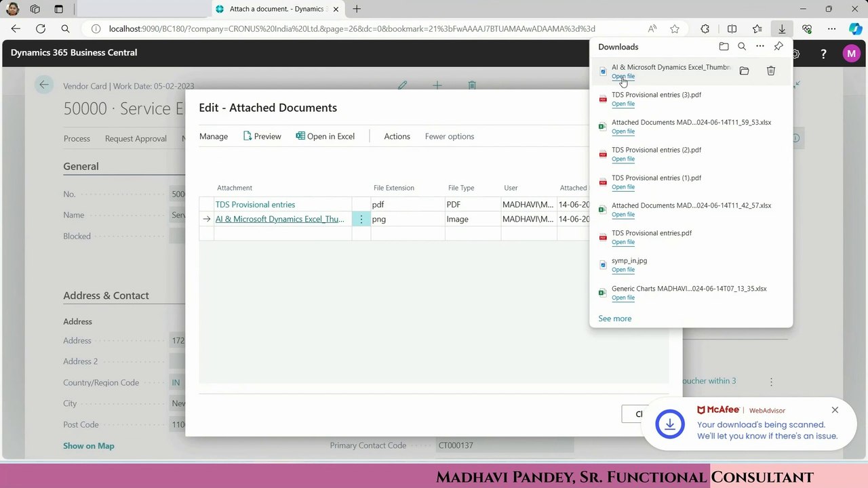
Task: Open browser Settings and more menu
Action: point(831,28)
